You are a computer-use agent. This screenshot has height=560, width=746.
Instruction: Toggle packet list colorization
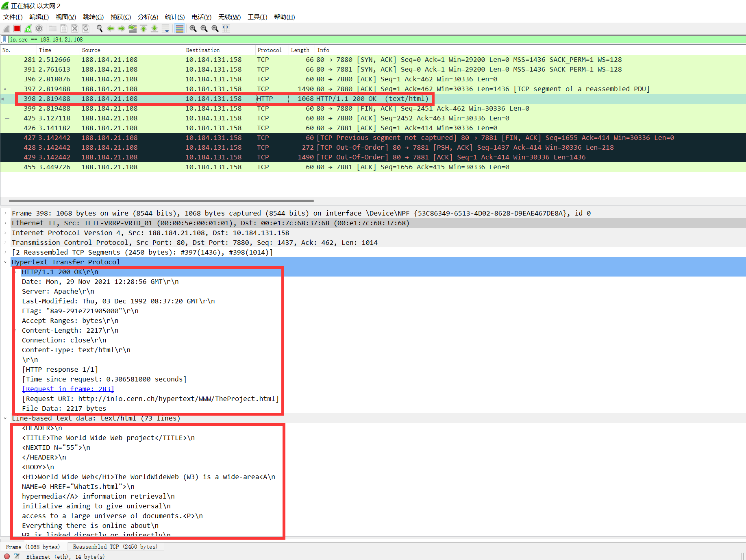179,28
